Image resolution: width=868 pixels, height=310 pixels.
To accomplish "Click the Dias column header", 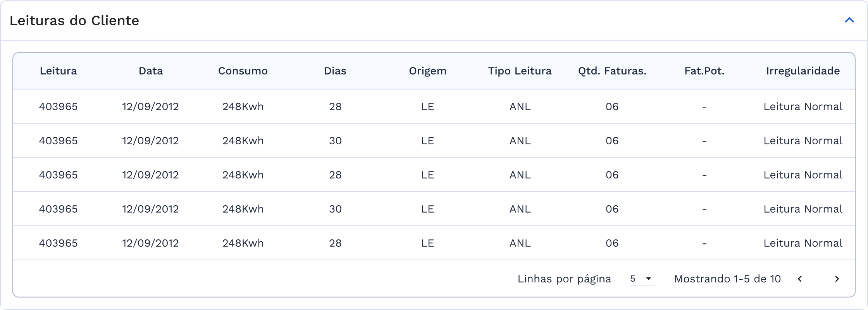I will [x=335, y=71].
